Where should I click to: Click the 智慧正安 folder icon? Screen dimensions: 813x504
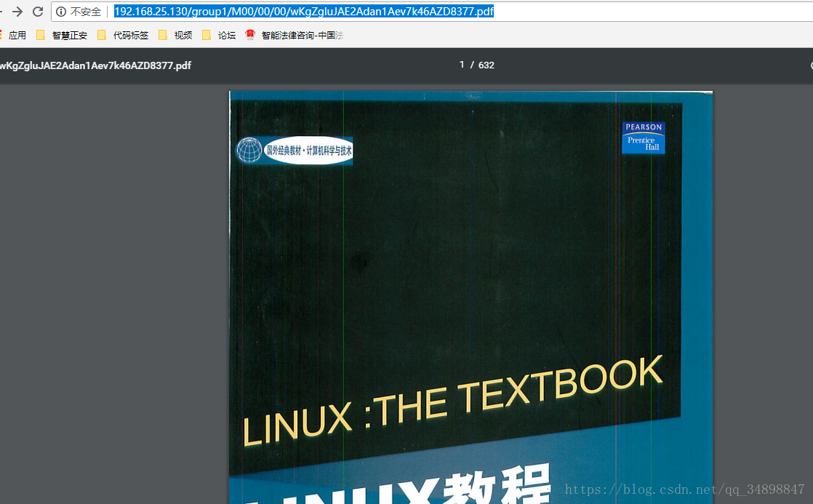(x=41, y=35)
